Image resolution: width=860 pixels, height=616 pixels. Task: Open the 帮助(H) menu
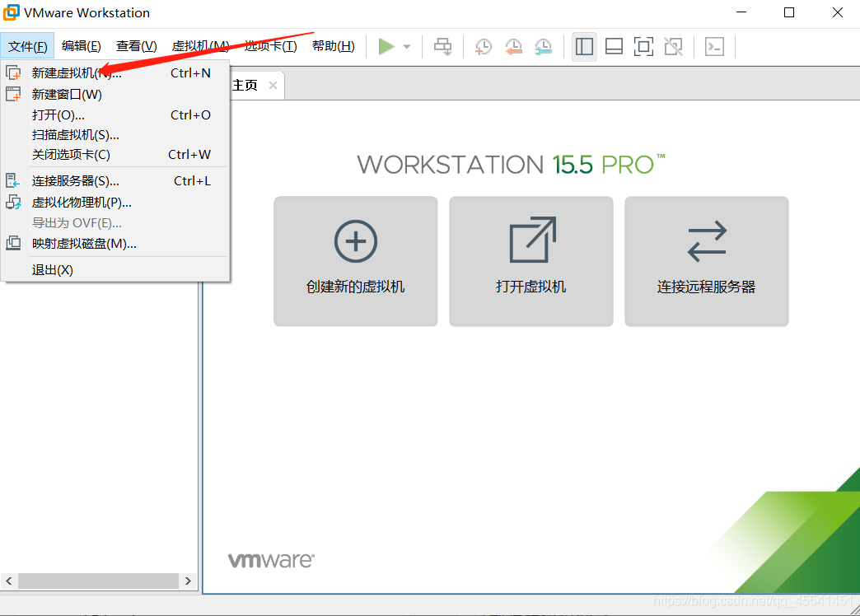point(334,46)
